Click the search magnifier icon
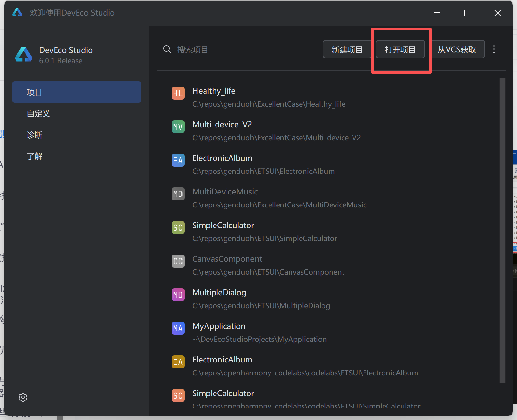This screenshot has width=517, height=420. pyautogui.click(x=167, y=49)
